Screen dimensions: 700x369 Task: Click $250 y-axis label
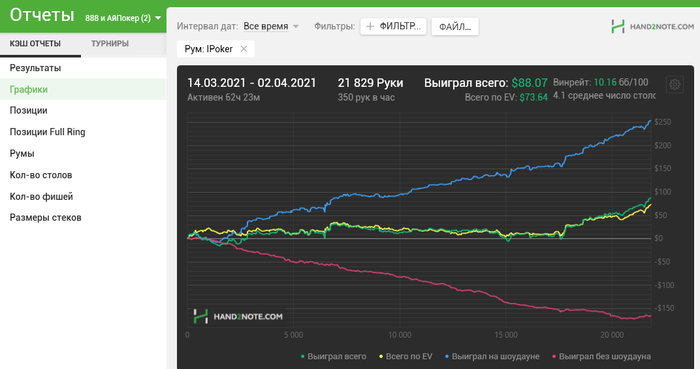(x=662, y=122)
